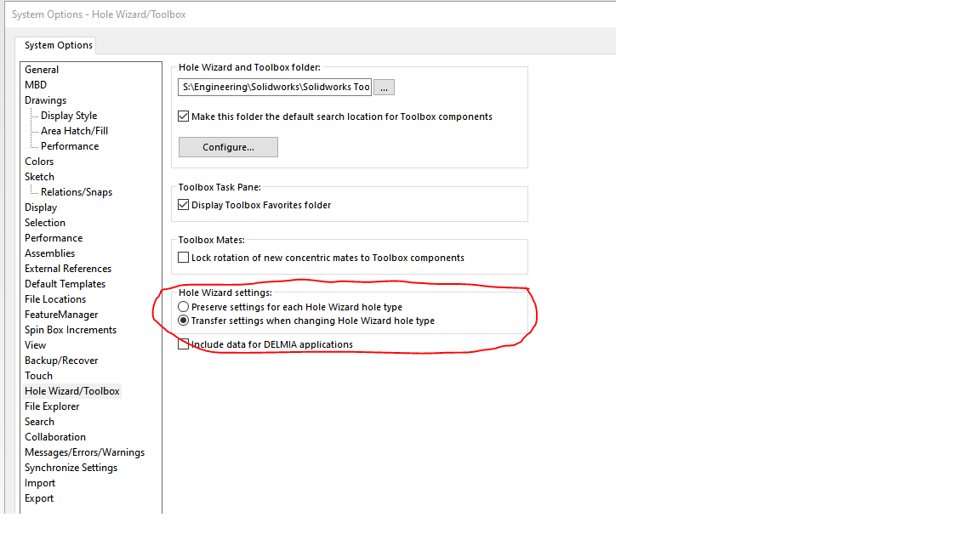Uncheck default search location for Toolbox components
Image resolution: width=980 pixels, height=551 pixels.
[184, 116]
